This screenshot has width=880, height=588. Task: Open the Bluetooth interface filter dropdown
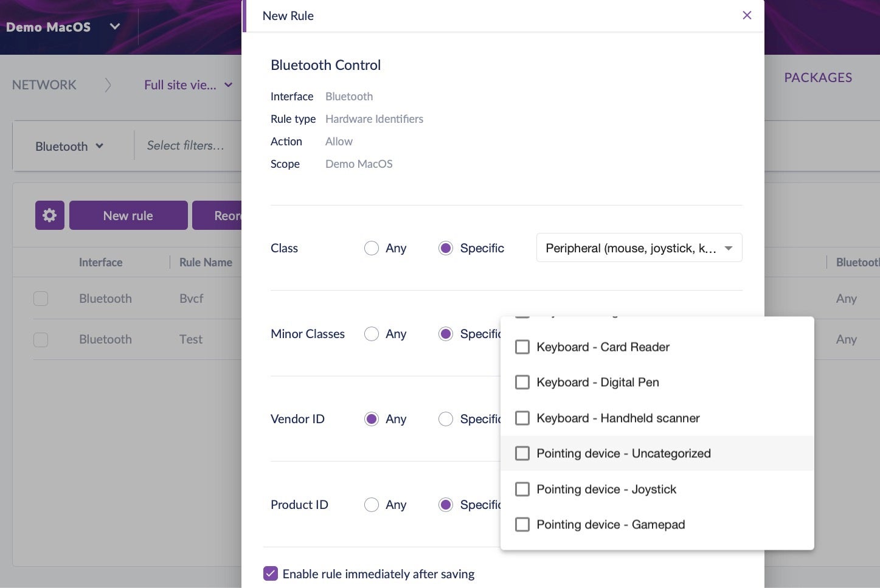click(69, 147)
